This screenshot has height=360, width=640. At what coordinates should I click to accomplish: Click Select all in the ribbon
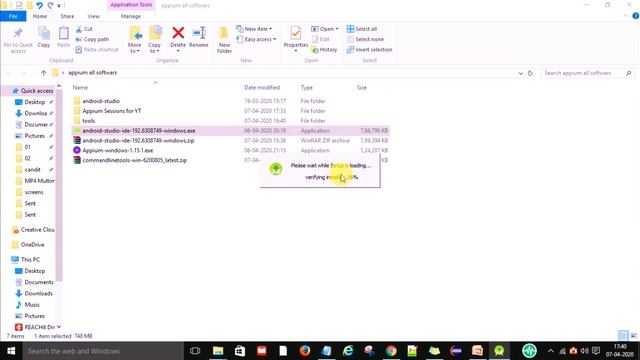pyautogui.click(x=362, y=29)
